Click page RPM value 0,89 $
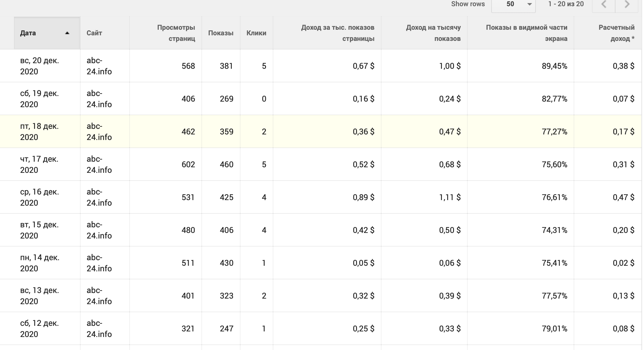Screen dimensions: 644x350 pyautogui.click(x=364, y=197)
